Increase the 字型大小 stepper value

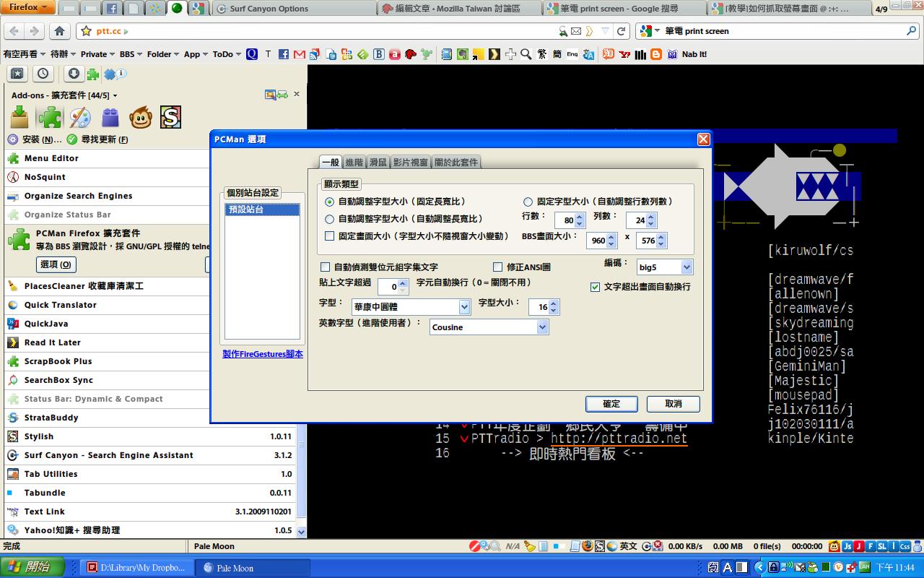554,303
